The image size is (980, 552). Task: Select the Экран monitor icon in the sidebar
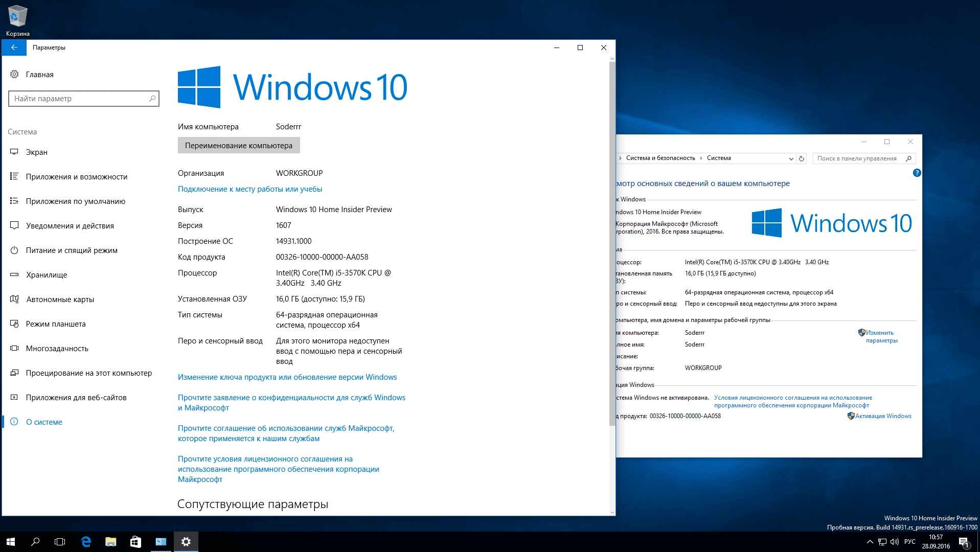point(14,152)
